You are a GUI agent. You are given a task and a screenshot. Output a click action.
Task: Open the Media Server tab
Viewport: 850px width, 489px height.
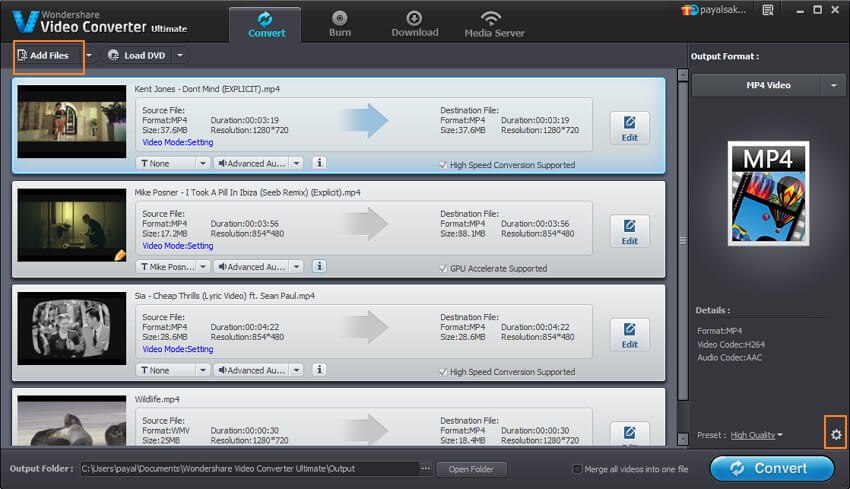(x=494, y=25)
